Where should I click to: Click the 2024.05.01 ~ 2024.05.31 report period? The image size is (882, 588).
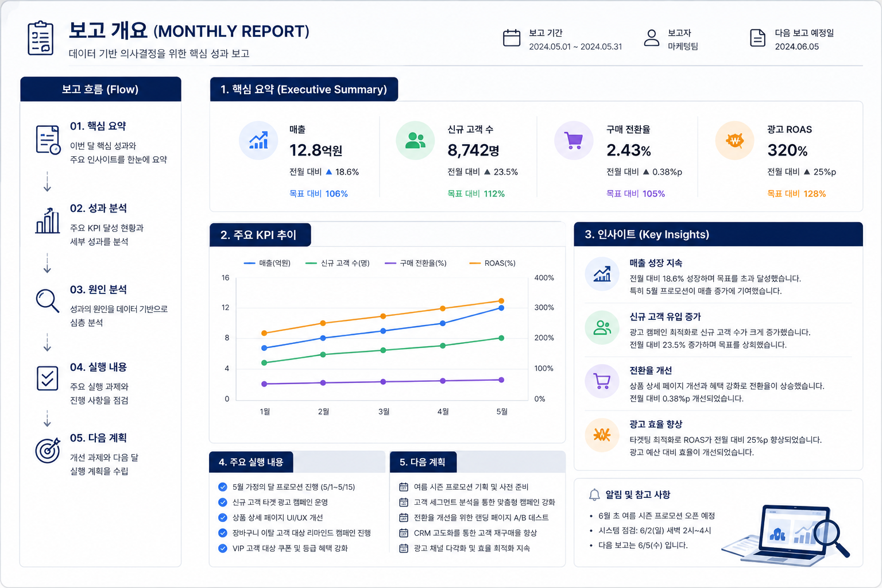coord(575,47)
